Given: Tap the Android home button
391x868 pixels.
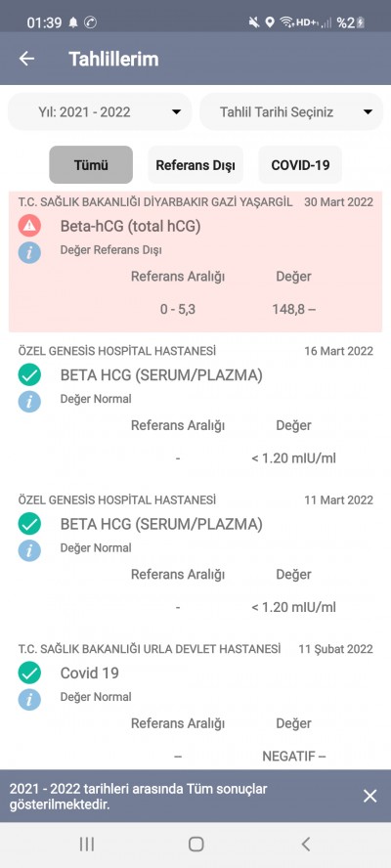Looking at the screenshot, I should pyautogui.click(x=196, y=845).
